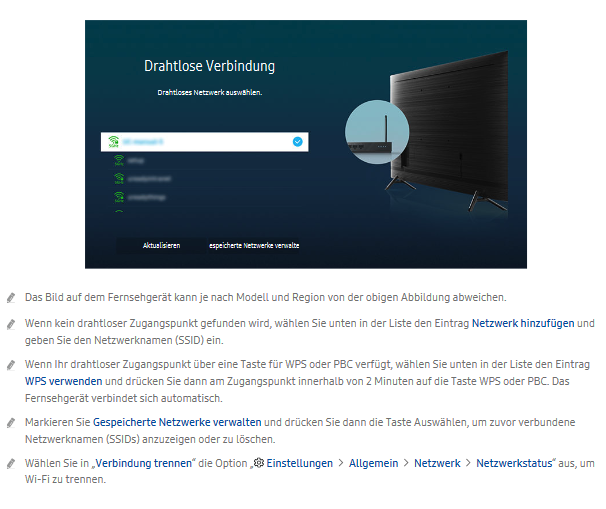Viewport: 606px width, 509px height.
Task: Click the pencil icon beside the 'Markieren Sie' note
Action: tap(11, 424)
